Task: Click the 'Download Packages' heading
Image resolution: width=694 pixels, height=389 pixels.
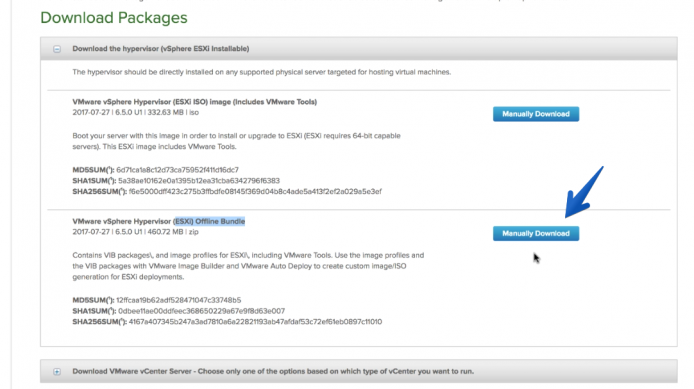Action: click(x=114, y=18)
